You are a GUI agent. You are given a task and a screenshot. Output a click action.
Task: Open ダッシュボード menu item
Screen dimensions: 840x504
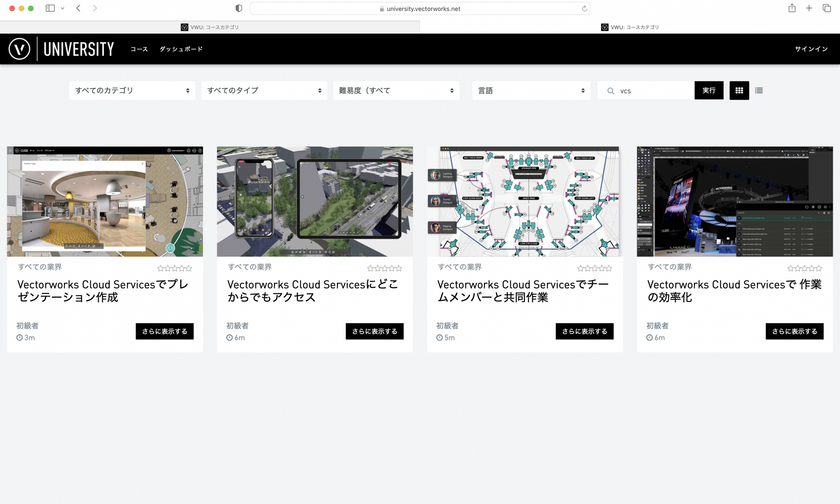[181, 49]
